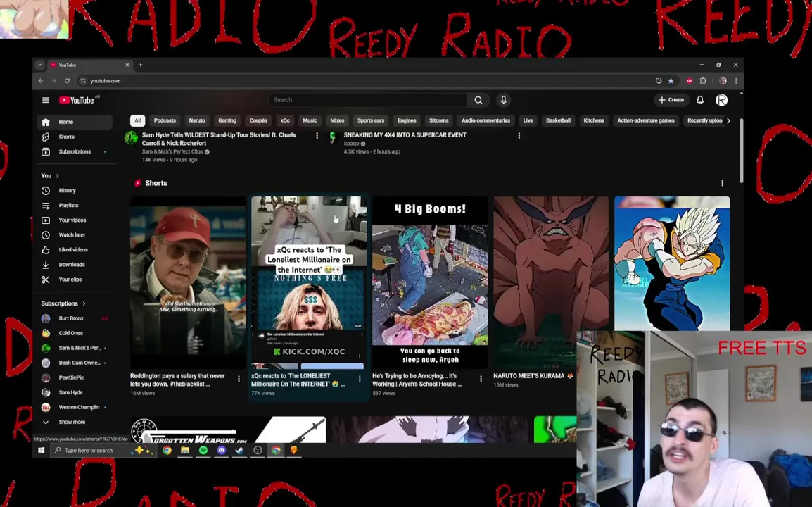Go to Home in the sidebar
This screenshot has height=507, width=812.
coord(75,122)
